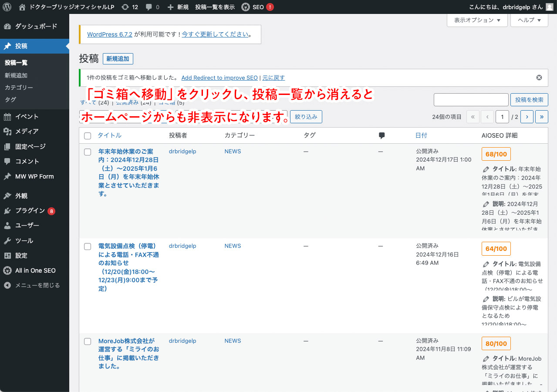Screen dimensions: 557x392
Task: Open the SEO gear icon in admin bar
Action: [246, 7]
